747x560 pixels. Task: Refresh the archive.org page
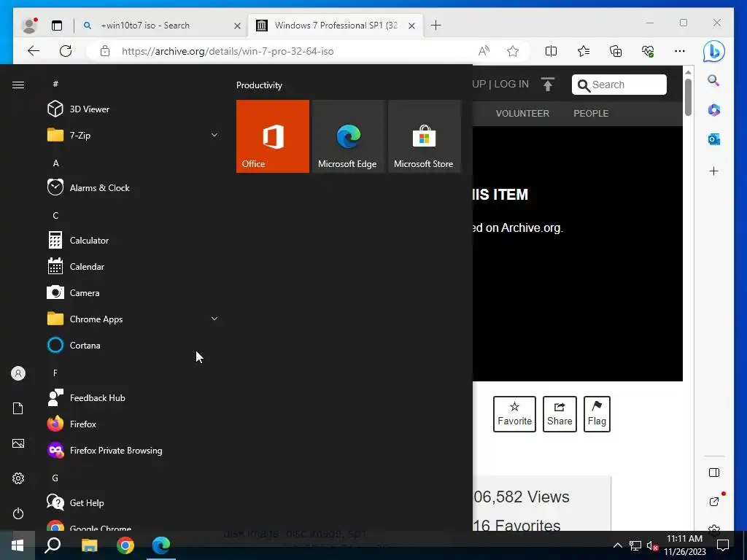tap(66, 51)
